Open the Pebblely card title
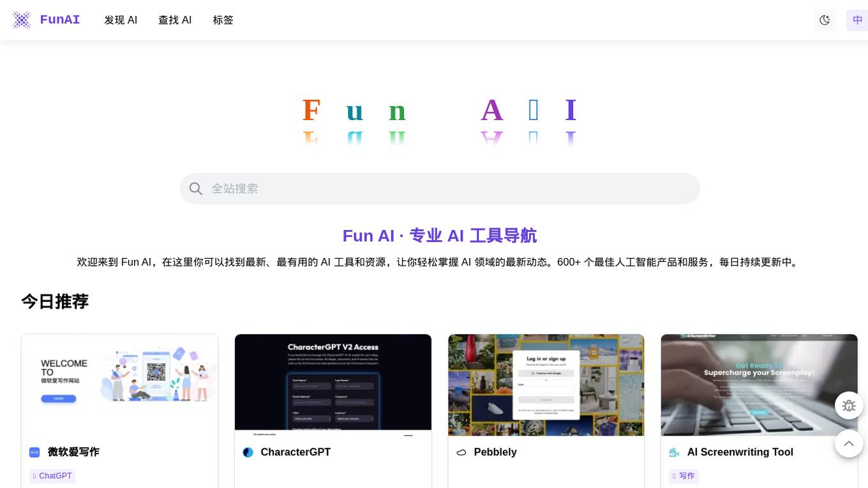 [495, 452]
